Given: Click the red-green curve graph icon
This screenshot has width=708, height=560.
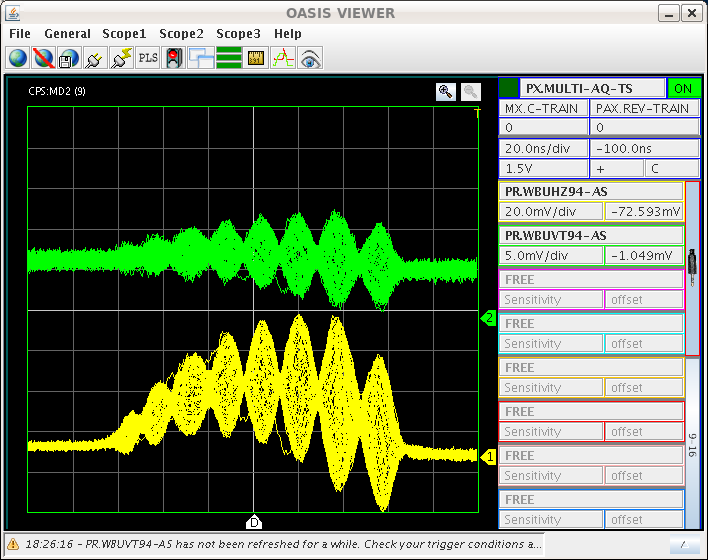Looking at the screenshot, I should tap(283, 58).
